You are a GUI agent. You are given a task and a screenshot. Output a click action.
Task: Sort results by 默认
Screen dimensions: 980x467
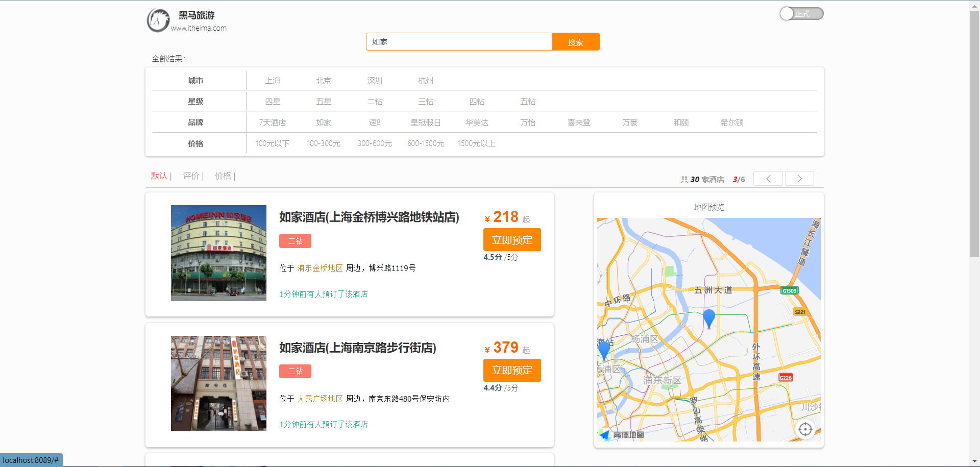pyautogui.click(x=159, y=176)
